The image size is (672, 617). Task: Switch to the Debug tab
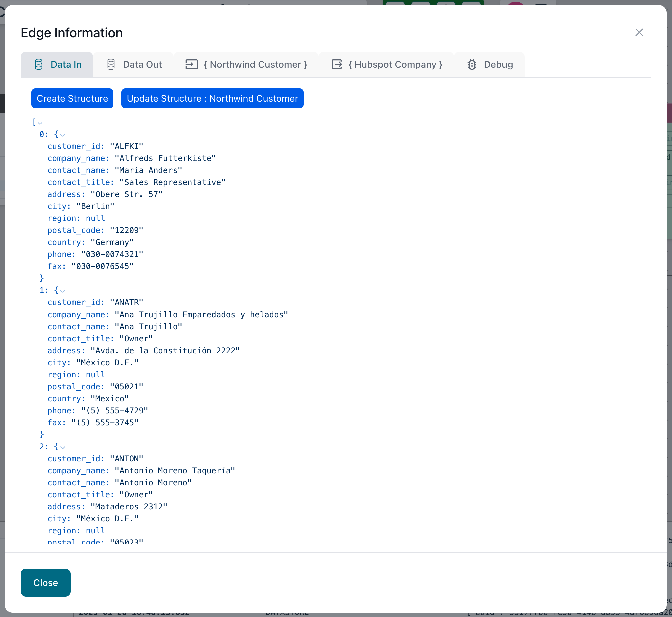click(489, 64)
